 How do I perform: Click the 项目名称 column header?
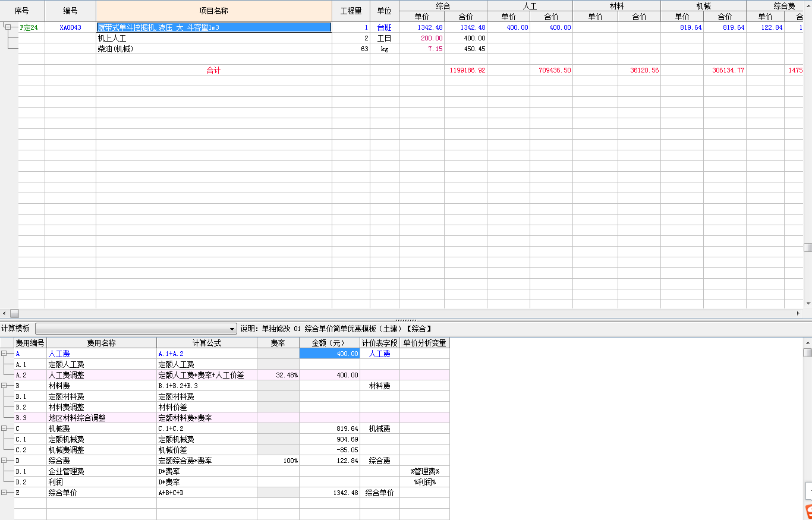click(x=214, y=11)
